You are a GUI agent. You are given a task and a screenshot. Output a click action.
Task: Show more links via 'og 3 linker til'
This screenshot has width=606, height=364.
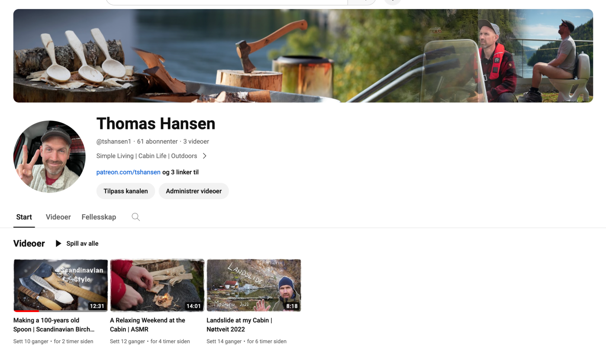click(x=181, y=172)
